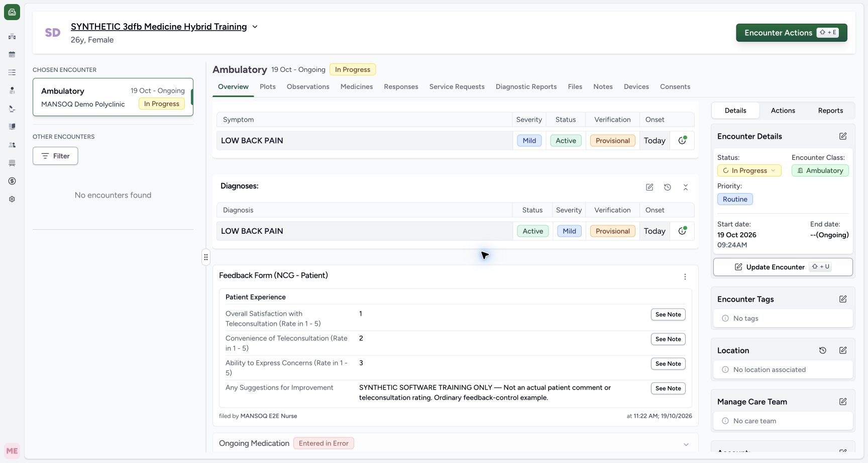Edit Manage Care Team icon
The width and height of the screenshot is (868, 463).
pos(843,402)
